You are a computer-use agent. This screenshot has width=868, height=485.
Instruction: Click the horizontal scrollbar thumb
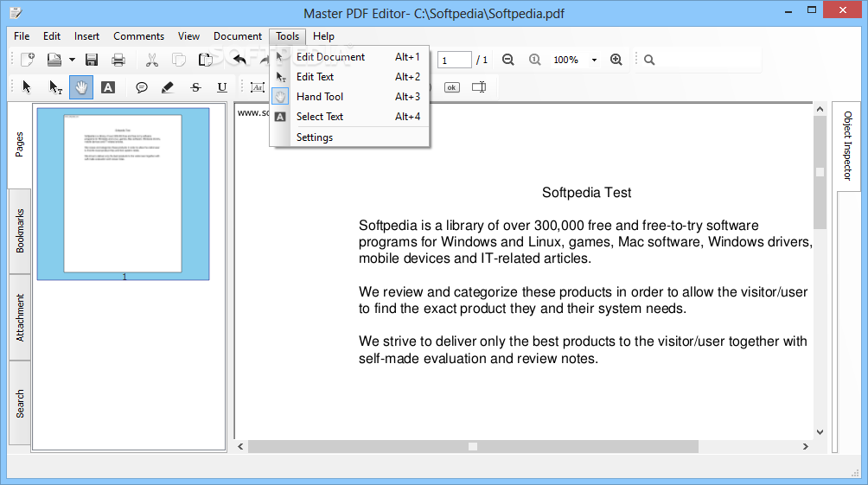[x=473, y=446]
